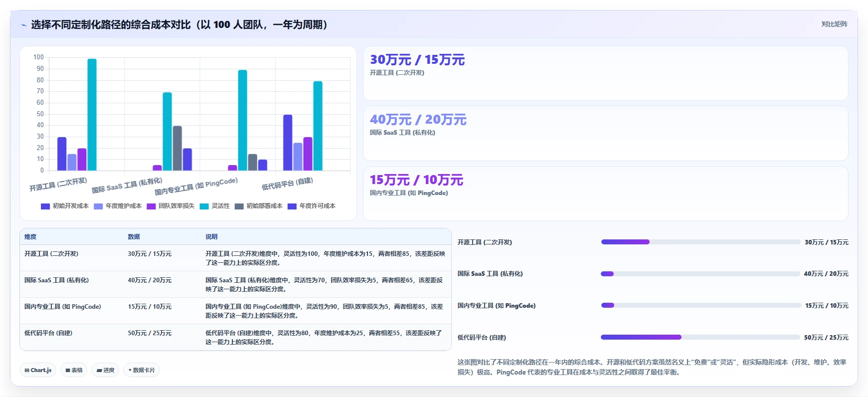868x397 pixels.
Task: Click the summary paragraph beginning 这张图对比了
Action: tap(652, 367)
